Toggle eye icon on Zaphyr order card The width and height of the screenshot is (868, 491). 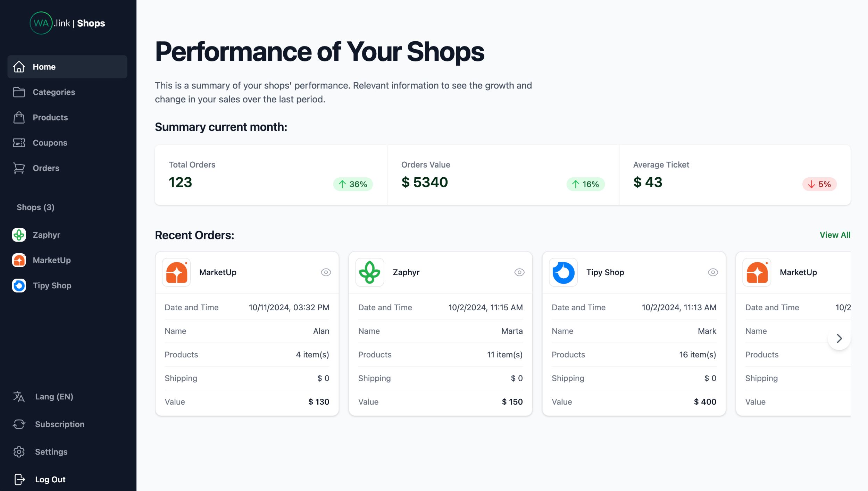[x=519, y=272]
